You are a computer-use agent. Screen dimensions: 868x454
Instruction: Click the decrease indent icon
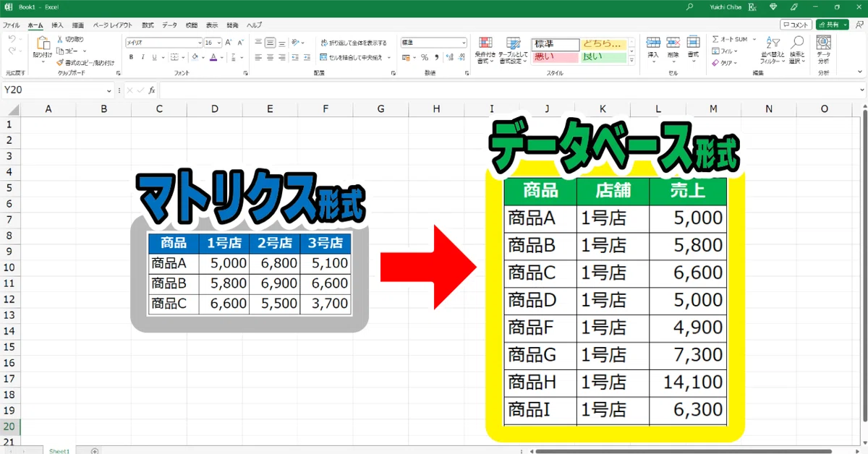tap(295, 57)
